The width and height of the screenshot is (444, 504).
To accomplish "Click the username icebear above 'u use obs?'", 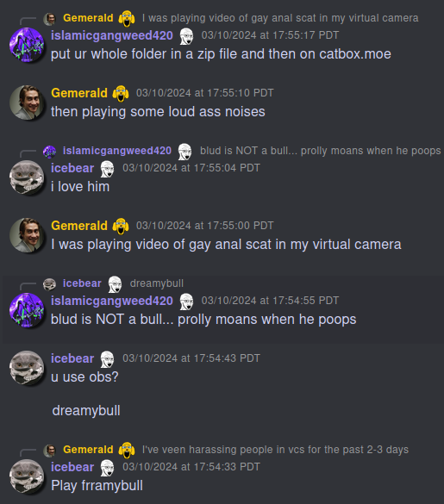I will tap(72, 358).
